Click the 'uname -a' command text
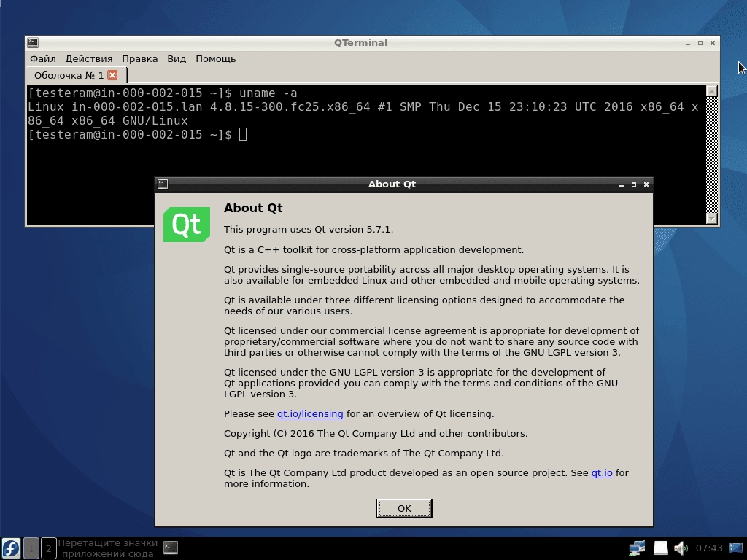The image size is (747, 560). [x=268, y=93]
